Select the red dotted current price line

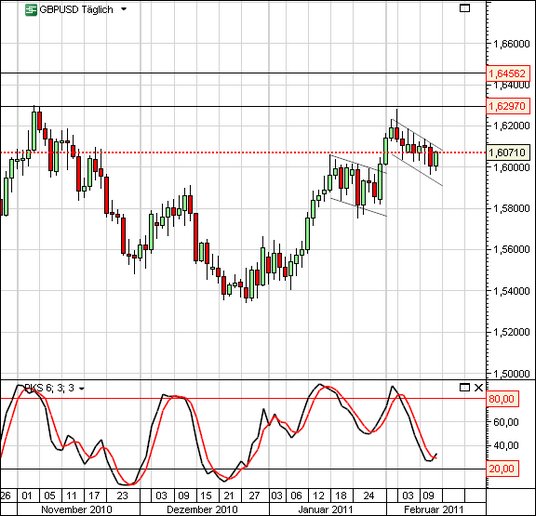[243, 153]
